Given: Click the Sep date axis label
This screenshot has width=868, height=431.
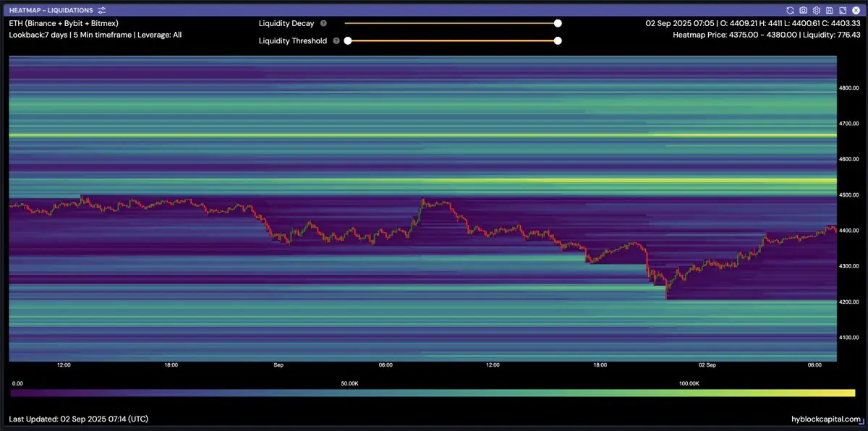Looking at the screenshot, I should 278,365.
